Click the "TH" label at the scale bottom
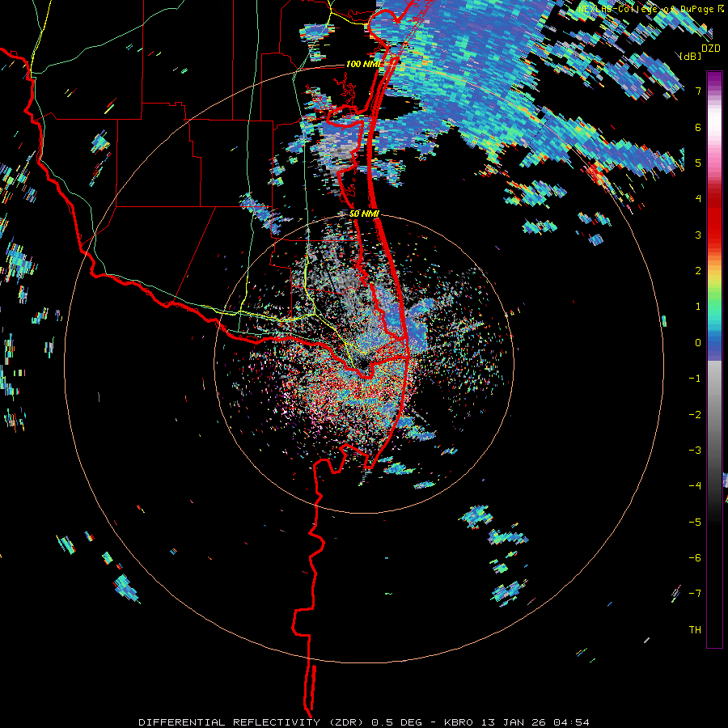Screen dimensions: 728x728 click(695, 630)
